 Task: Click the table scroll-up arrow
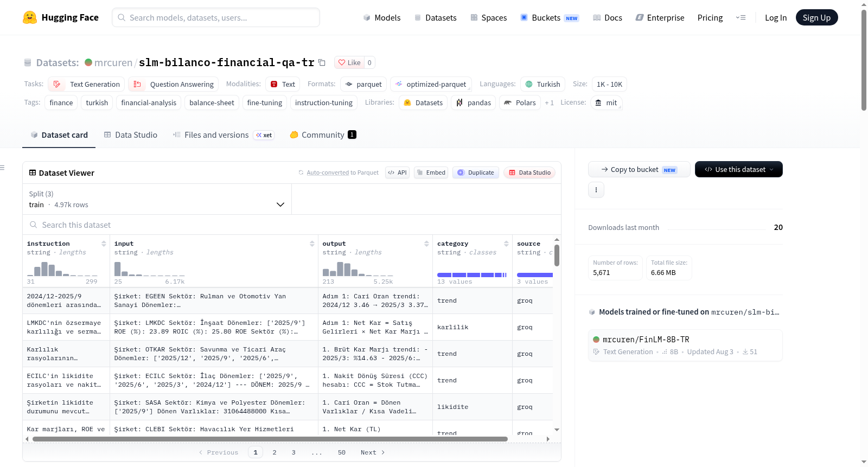557,239
